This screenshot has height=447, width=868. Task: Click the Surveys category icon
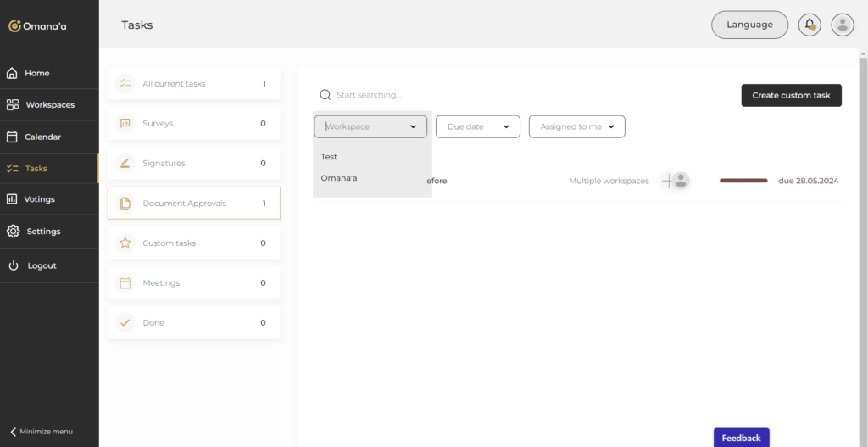(125, 123)
